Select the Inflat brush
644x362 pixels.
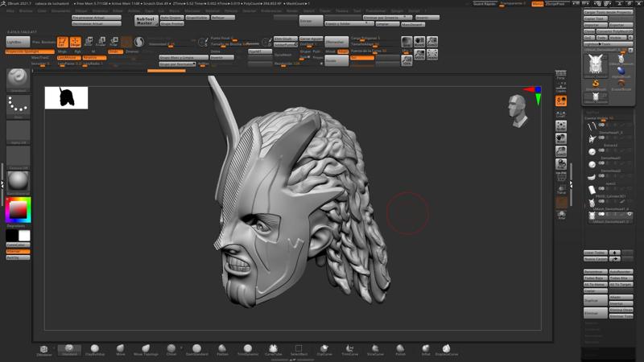click(x=426, y=350)
